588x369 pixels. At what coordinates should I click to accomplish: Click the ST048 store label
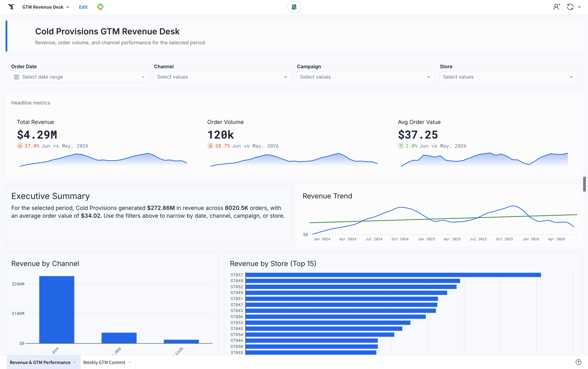[237, 281]
